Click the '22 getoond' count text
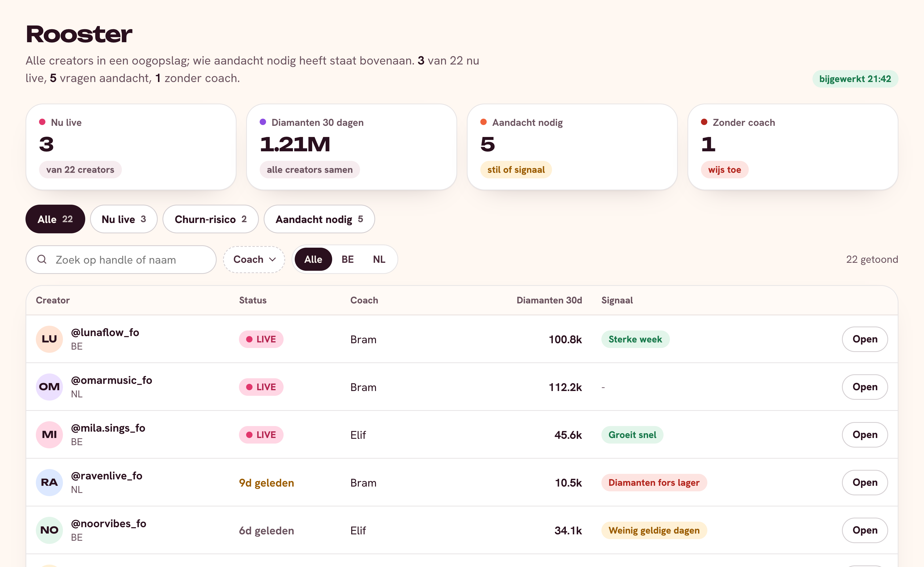The width and height of the screenshot is (924, 567). (x=872, y=260)
